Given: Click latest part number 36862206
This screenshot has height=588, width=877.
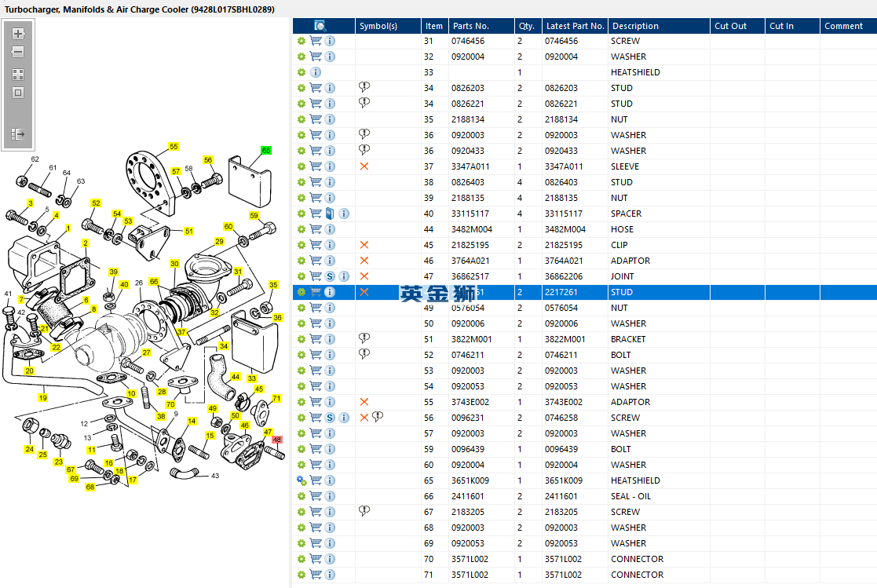Looking at the screenshot, I should pos(564,276).
